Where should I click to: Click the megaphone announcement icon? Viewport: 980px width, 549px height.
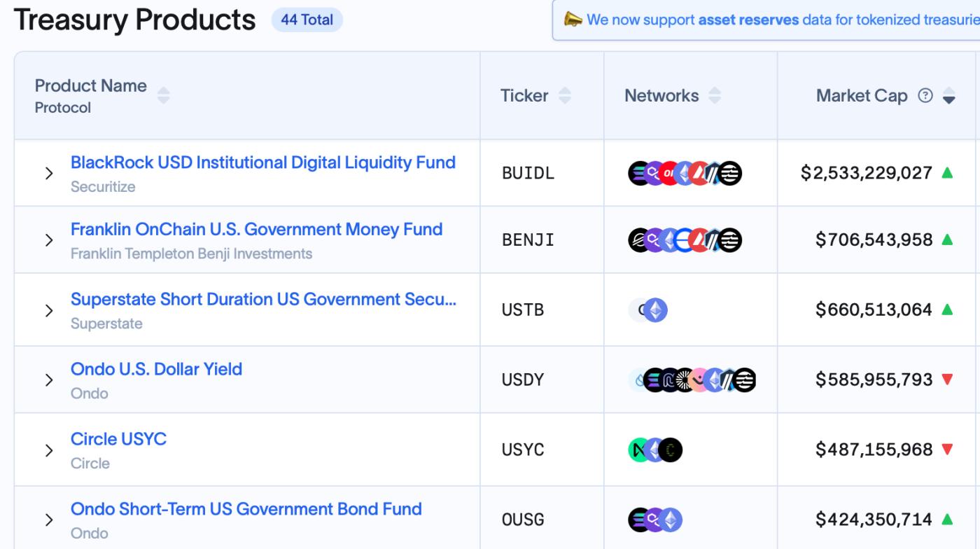pyautogui.click(x=573, y=20)
